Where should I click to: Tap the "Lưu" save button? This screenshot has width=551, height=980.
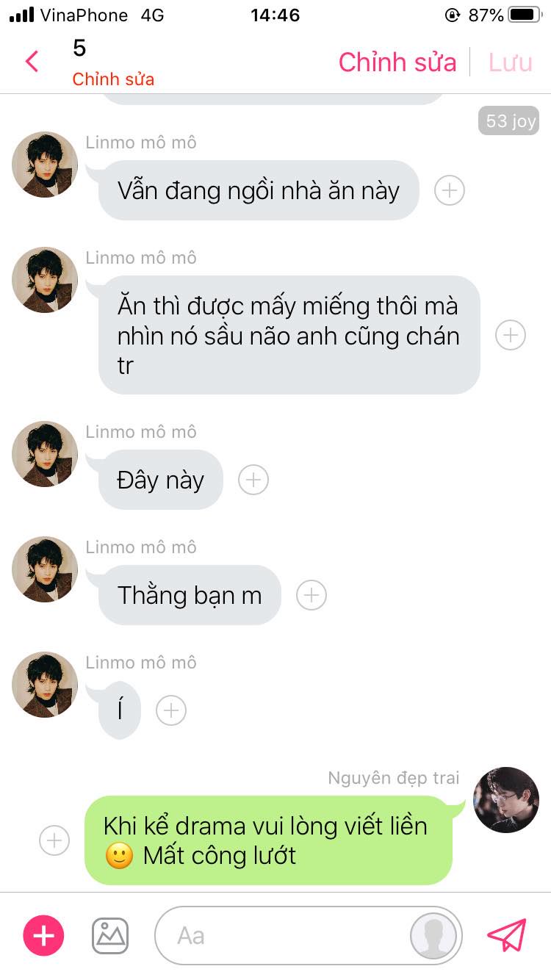(510, 62)
